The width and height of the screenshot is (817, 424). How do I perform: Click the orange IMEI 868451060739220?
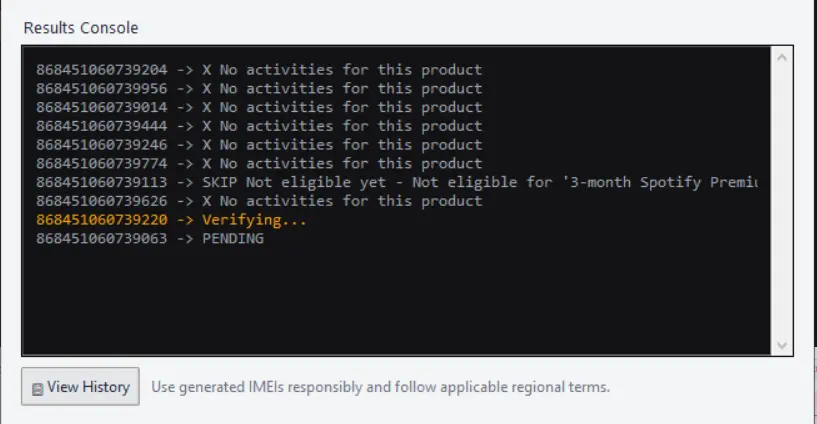pos(102,220)
